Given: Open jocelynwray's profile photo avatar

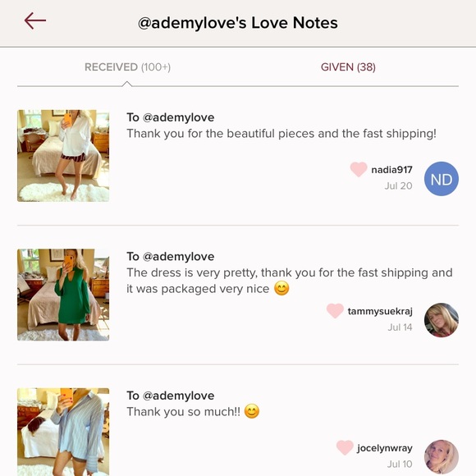Looking at the screenshot, I should point(441,457).
